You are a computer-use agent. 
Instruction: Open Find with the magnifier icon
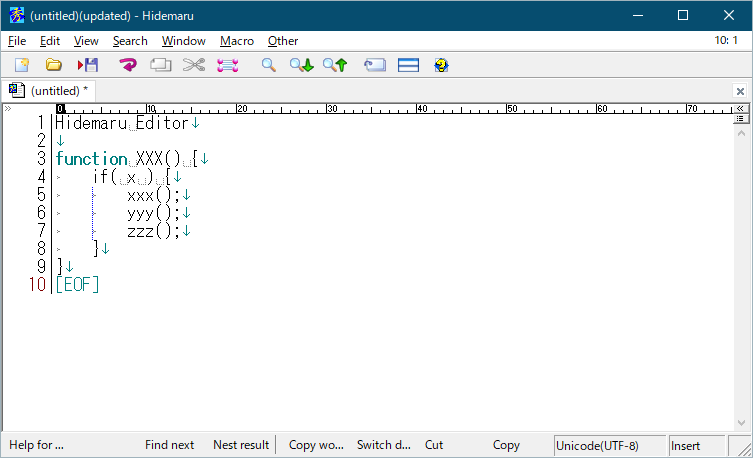pyautogui.click(x=268, y=65)
